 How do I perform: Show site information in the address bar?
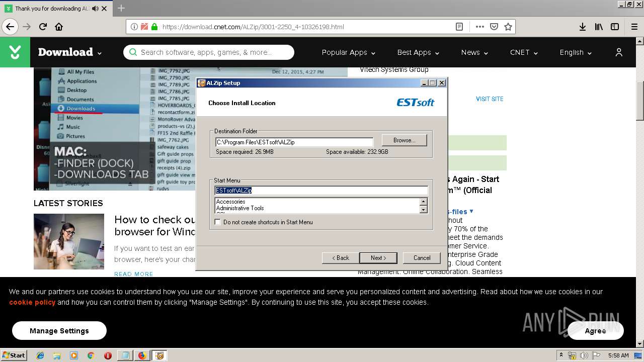tap(134, 27)
